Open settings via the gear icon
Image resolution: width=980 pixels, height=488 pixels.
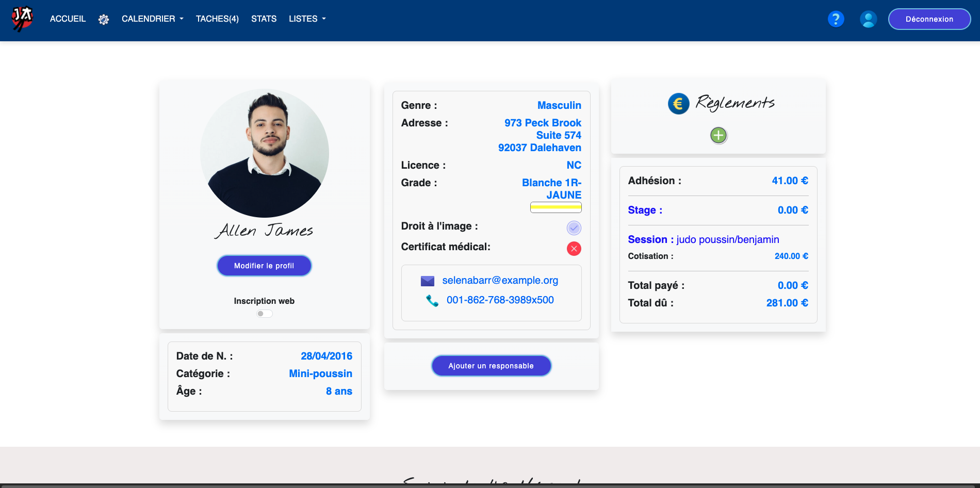click(x=104, y=20)
